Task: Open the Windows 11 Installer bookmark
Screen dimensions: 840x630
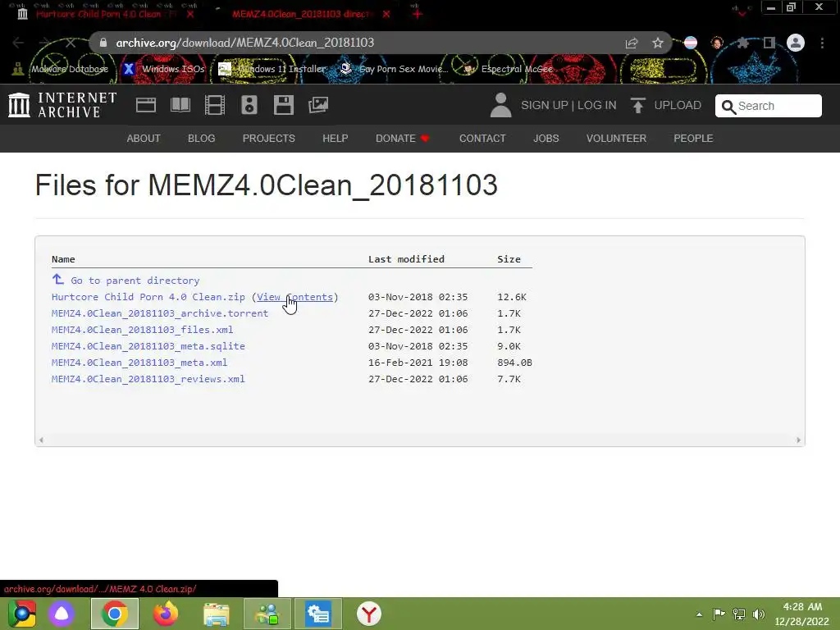Action: pyautogui.click(x=272, y=69)
